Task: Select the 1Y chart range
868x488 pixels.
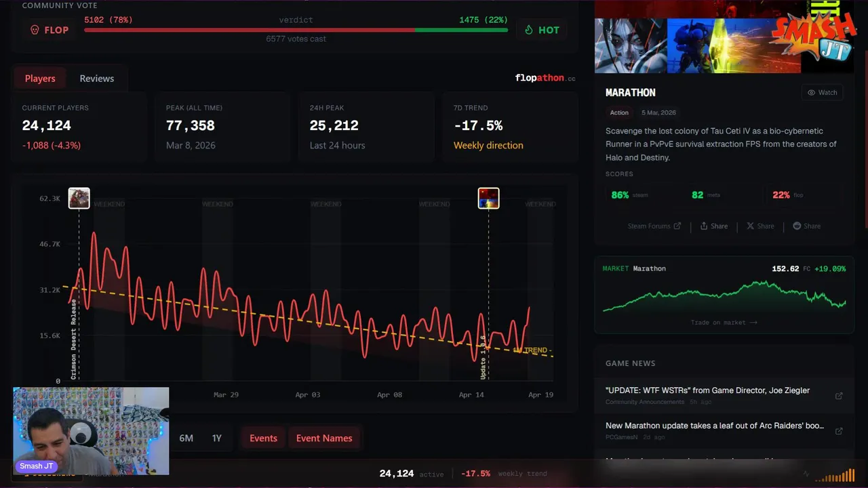Action: point(216,438)
